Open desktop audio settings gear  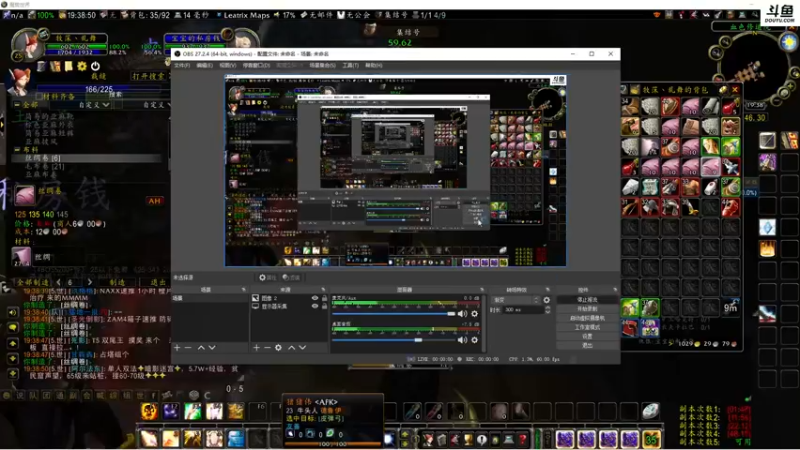coord(474,340)
